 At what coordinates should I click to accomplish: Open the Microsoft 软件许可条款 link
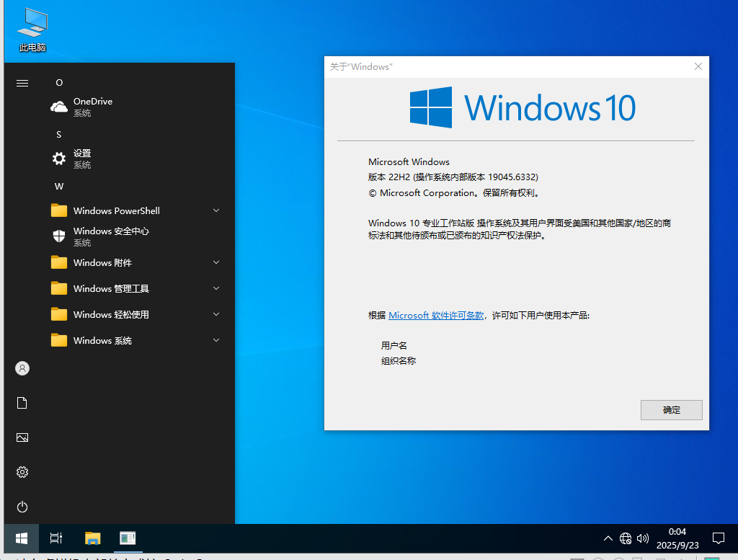(436, 315)
